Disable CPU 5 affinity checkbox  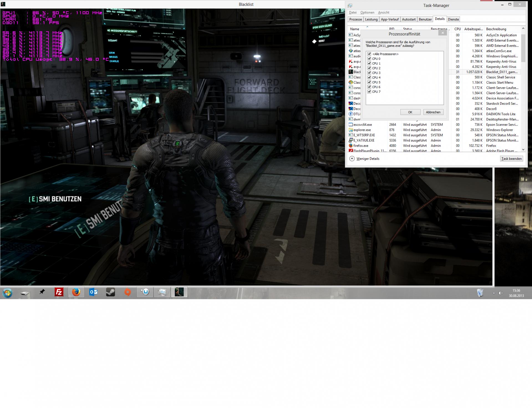(x=369, y=82)
